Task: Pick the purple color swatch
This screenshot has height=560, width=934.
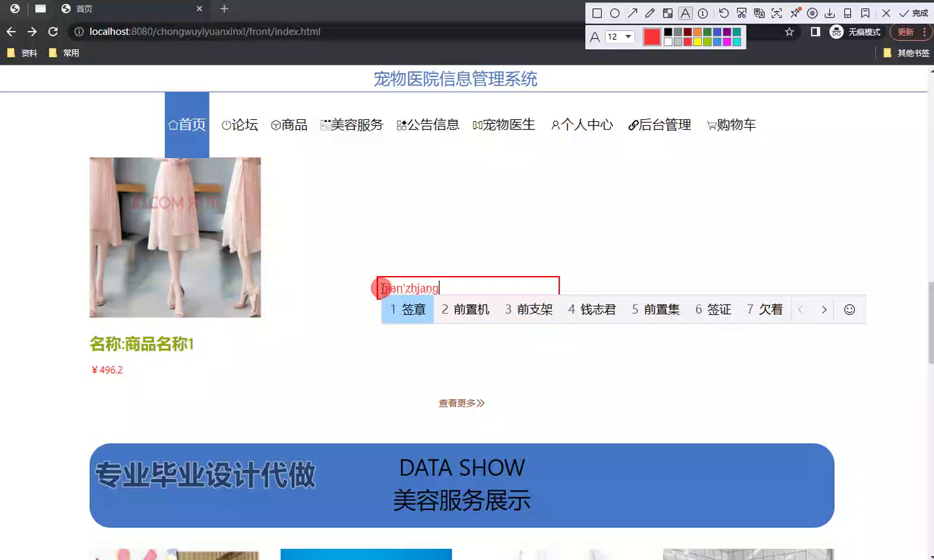Action: click(x=726, y=32)
